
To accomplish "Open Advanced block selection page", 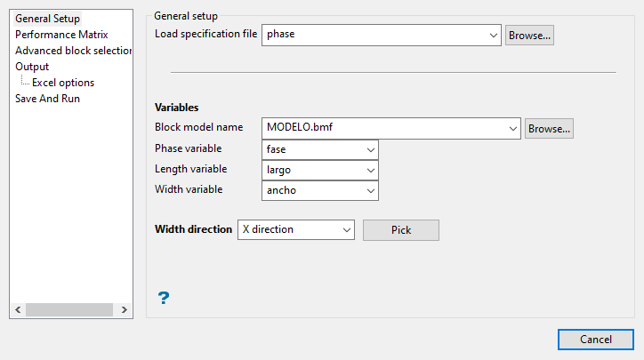I will [x=73, y=51].
